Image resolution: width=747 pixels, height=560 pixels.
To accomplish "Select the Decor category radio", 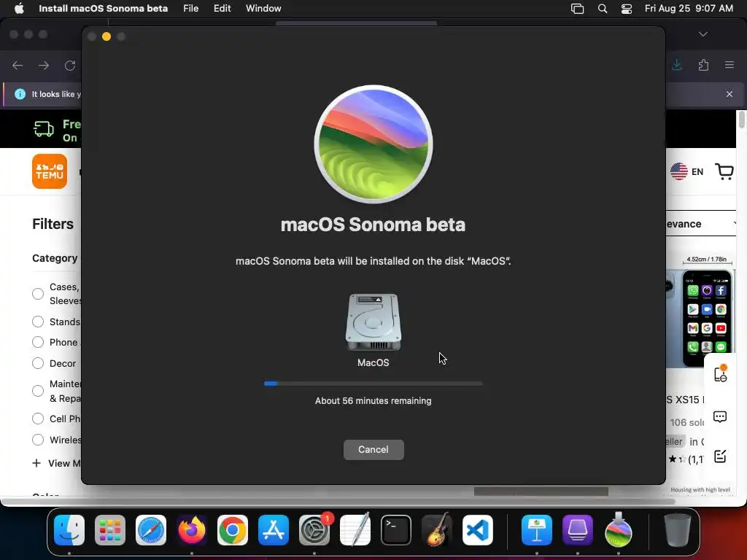I will [38, 363].
